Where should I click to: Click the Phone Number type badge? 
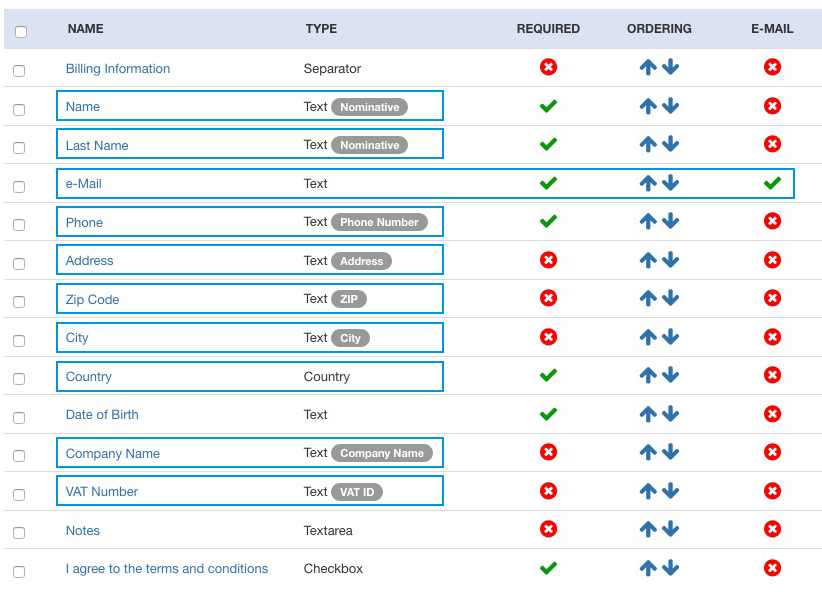coord(379,222)
